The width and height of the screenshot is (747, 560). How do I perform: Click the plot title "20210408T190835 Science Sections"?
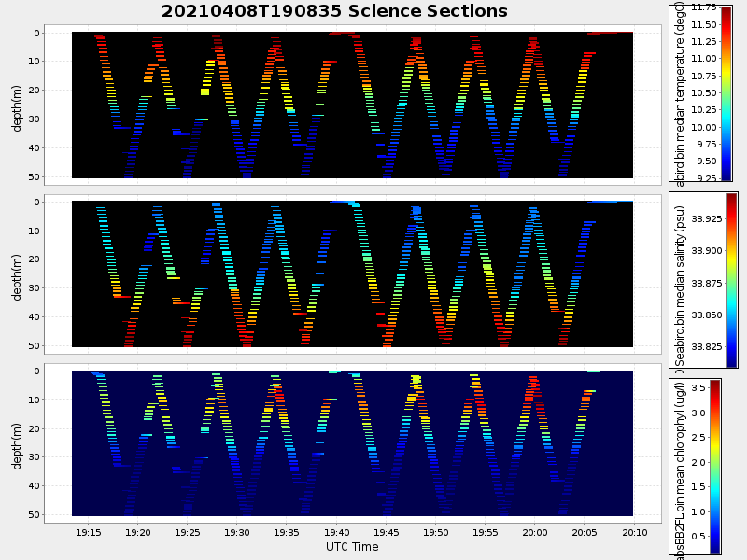pos(334,11)
